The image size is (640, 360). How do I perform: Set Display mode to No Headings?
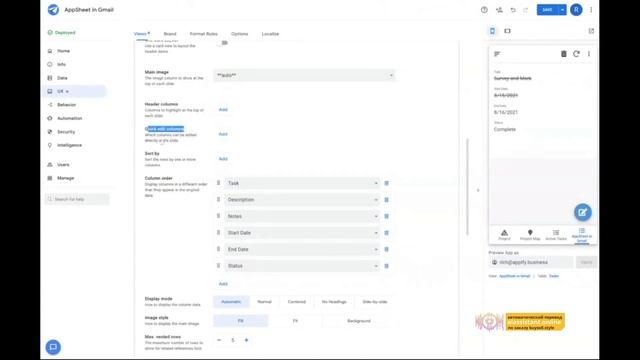334,302
